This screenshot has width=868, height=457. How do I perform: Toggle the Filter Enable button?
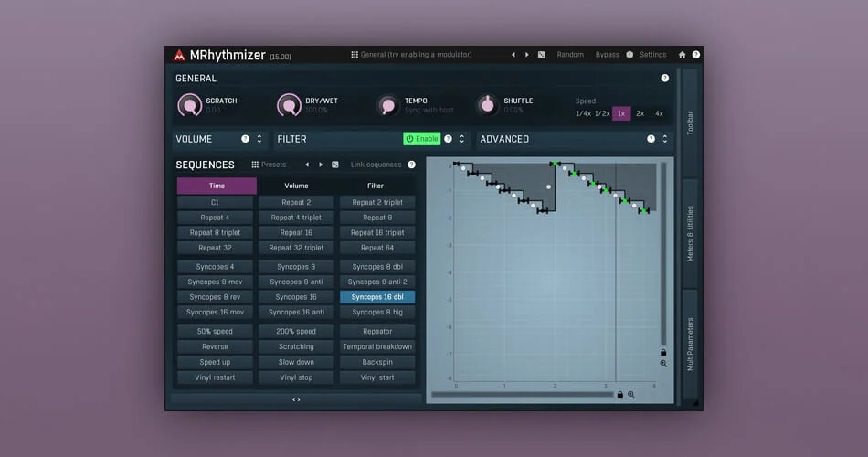click(422, 139)
